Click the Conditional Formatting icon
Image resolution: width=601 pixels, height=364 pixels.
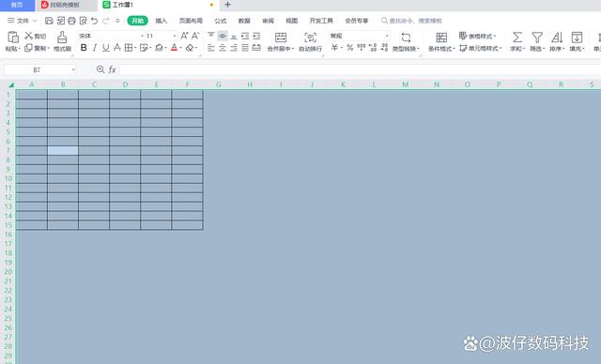(x=441, y=38)
